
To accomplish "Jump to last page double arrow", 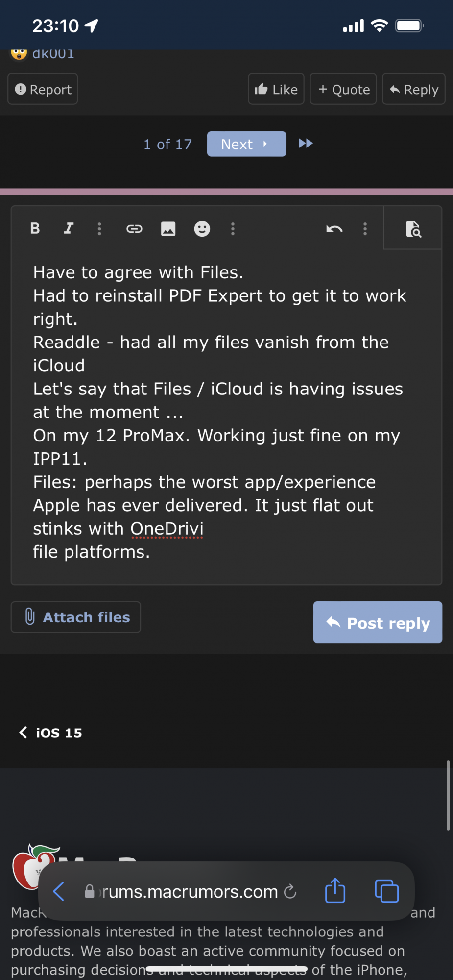I will 306,144.
